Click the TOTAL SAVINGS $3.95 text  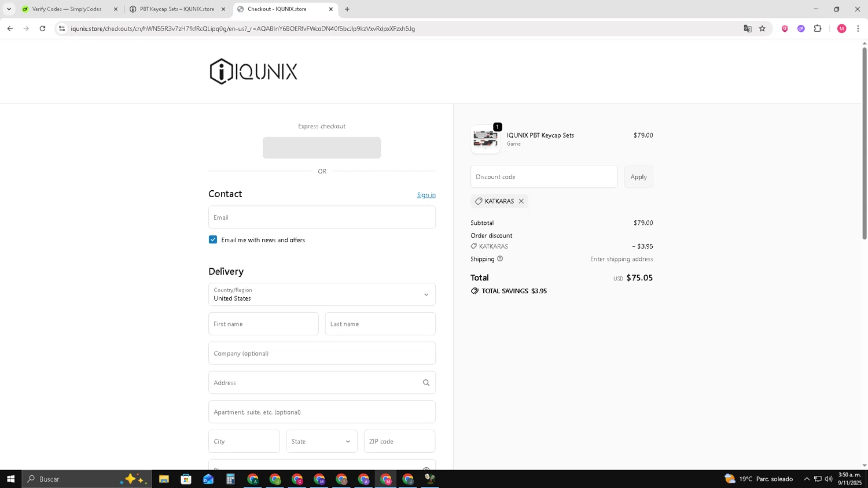(514, 291)
